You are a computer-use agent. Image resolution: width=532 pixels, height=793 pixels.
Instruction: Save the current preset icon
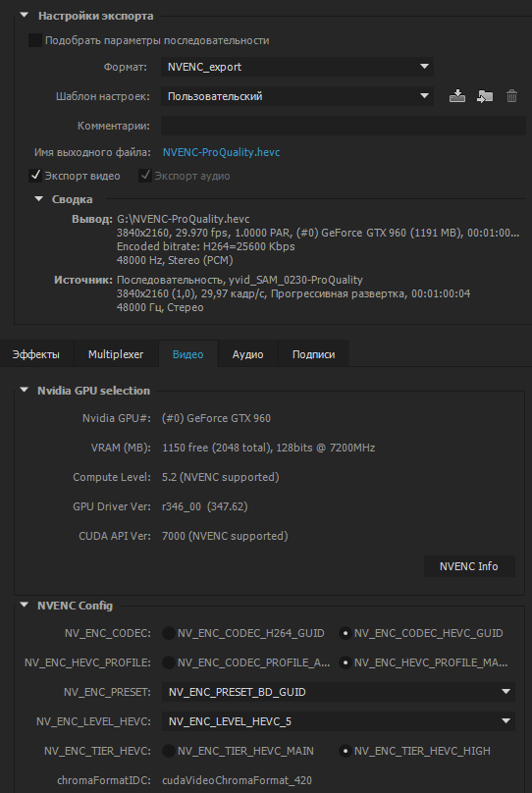tap(457, 96)
